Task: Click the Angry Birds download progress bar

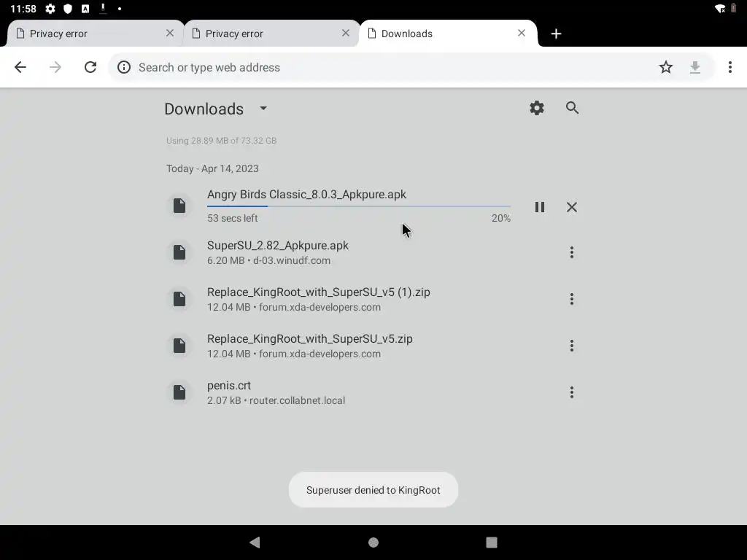Action: 359,206
